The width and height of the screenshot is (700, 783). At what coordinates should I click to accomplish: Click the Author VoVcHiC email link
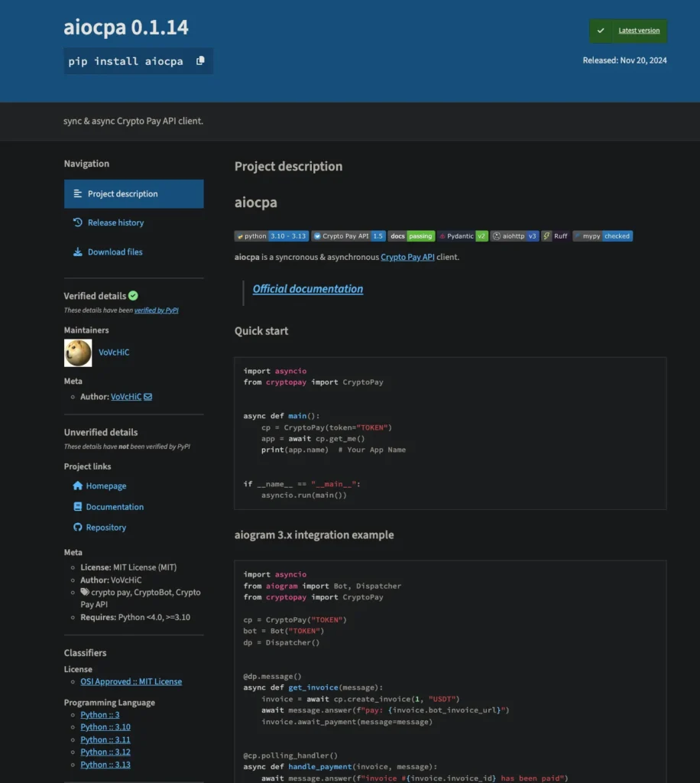(x=126, y=397)
